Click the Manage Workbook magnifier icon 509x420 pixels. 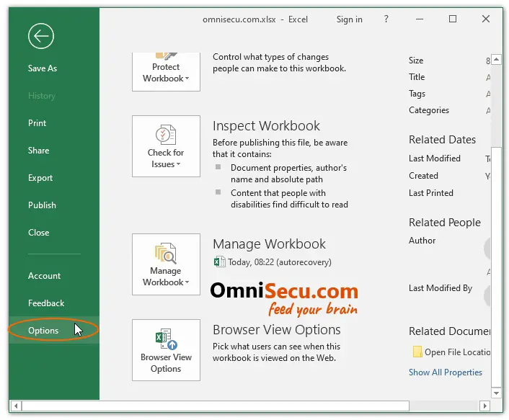[x=166, y=254]
